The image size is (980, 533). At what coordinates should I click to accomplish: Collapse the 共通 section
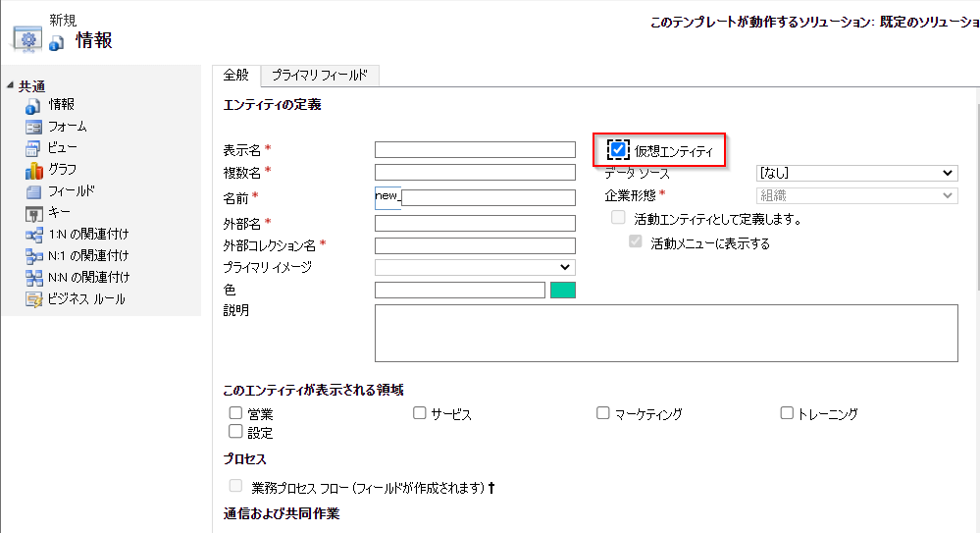click(10, 85)
